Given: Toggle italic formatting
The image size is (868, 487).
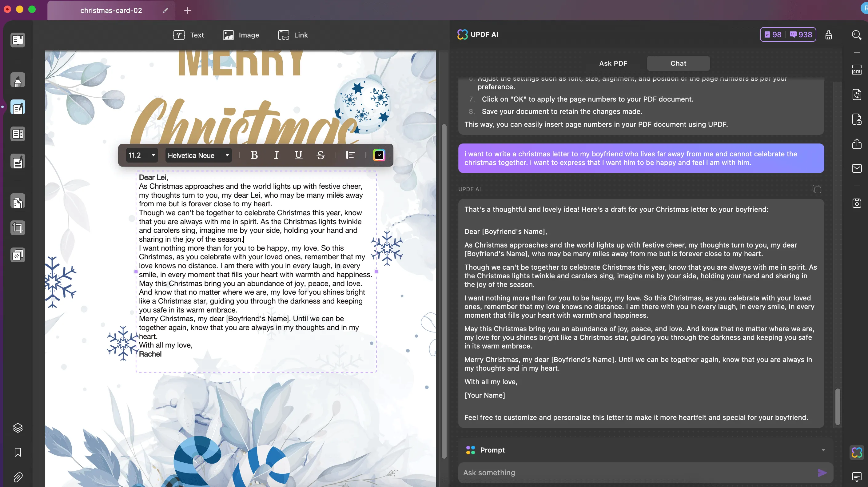Looking at the screenshot, I should pos(276,155).
